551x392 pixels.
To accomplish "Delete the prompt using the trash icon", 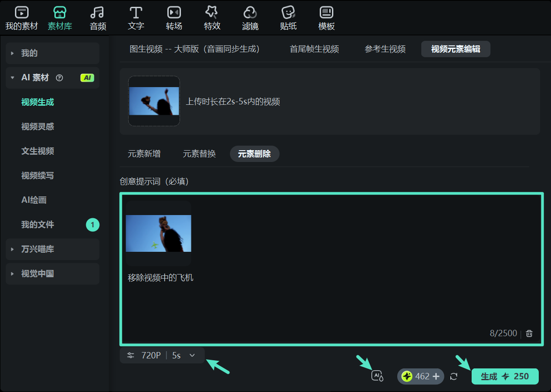I will (529, 333).
